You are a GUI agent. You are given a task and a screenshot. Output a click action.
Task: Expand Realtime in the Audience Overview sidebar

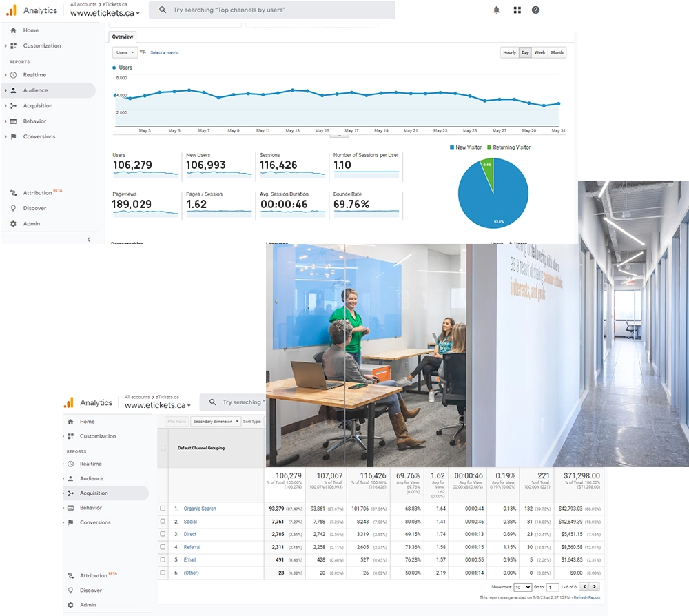(x=6, y=75)
